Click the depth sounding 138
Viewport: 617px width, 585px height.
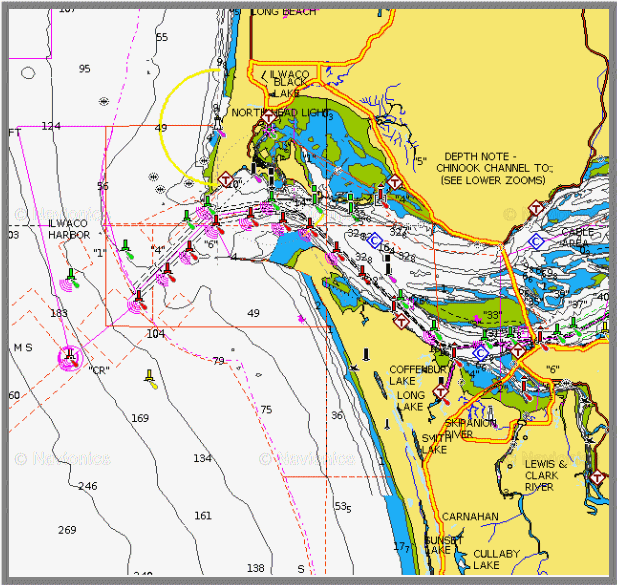[x=255, y=568]
